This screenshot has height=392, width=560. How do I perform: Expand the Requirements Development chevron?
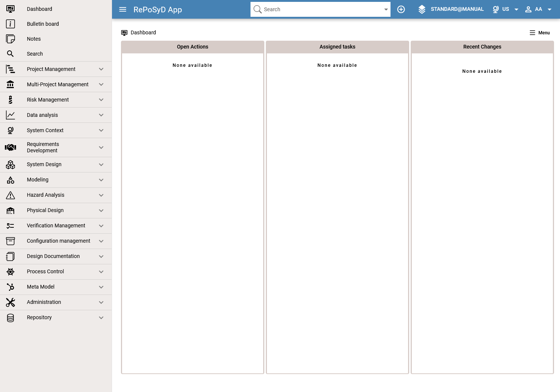click(x=101, y=147)
